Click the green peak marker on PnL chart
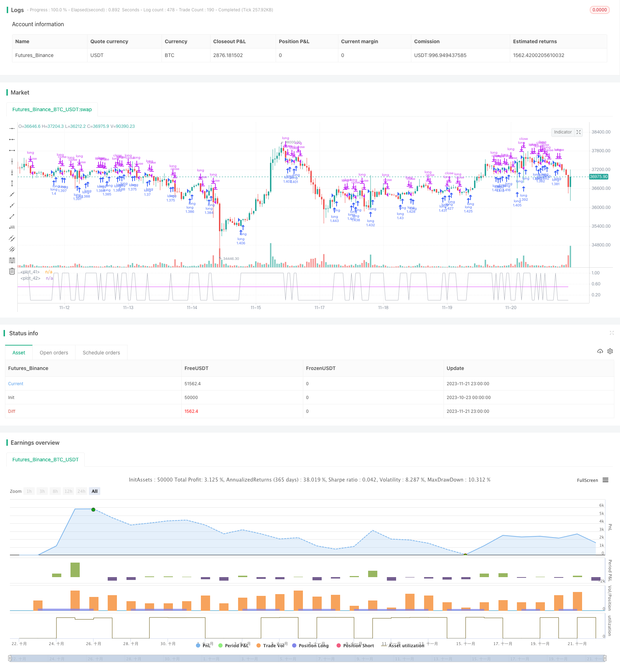The height and width of the screenshot is (672, 620). (x=93, y=509)
